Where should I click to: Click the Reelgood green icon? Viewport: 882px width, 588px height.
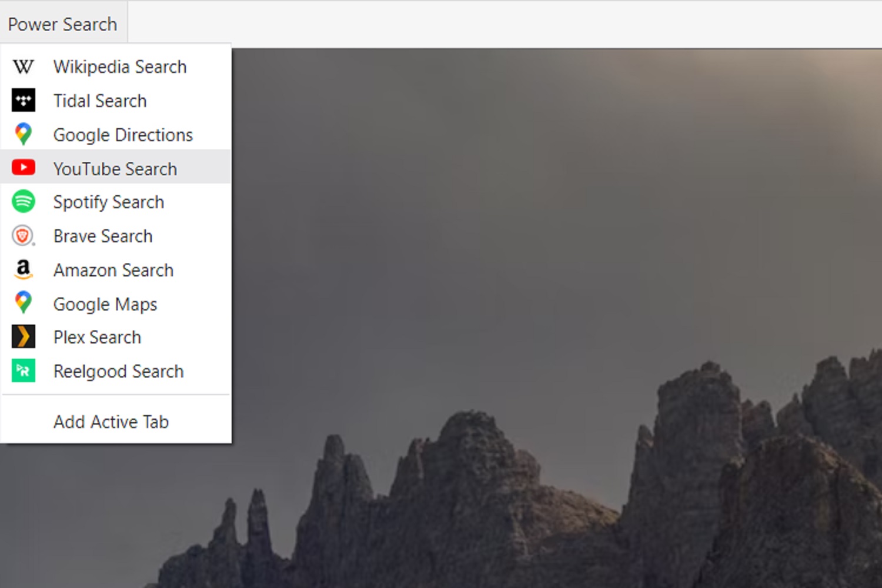[23, 370]
